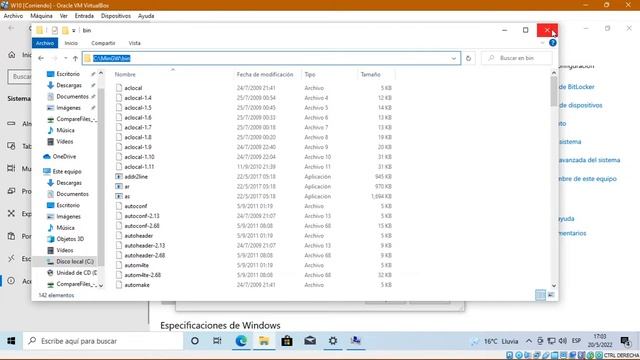The height and width of the screenshot is (360, 640).
Task: Sort by Fecha de modificación column
Action: click(x=265, y=75)
